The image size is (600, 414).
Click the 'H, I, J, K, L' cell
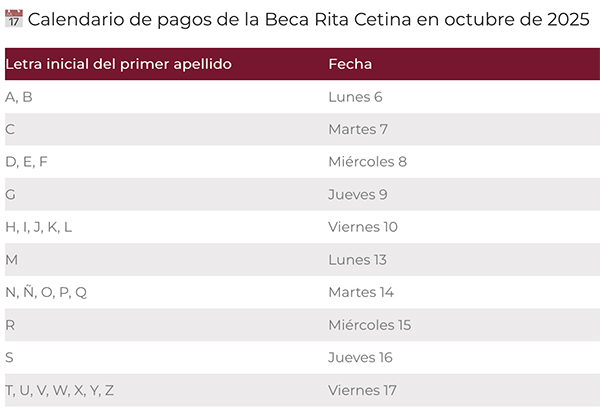(x=39, y=227)
